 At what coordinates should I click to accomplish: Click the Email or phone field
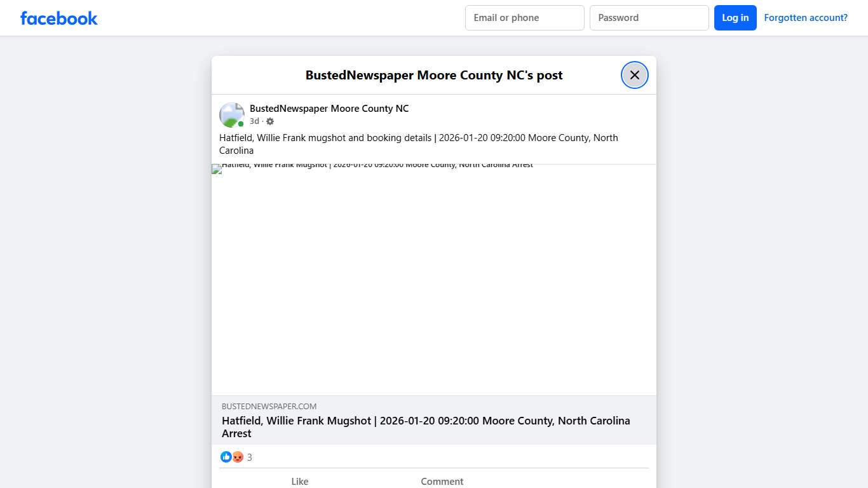point(524,18)
